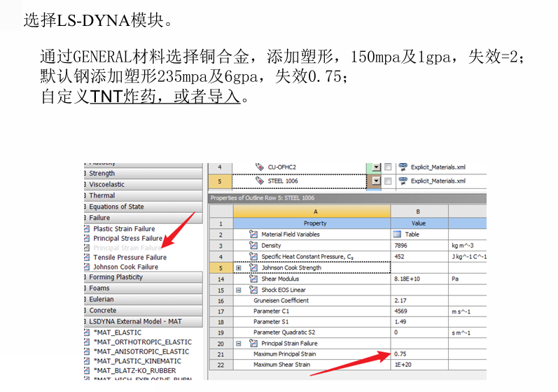The height and width of the screenshot is (392, 558).
Task: Select the Parameter C1 value 4569
Action: 400,311
